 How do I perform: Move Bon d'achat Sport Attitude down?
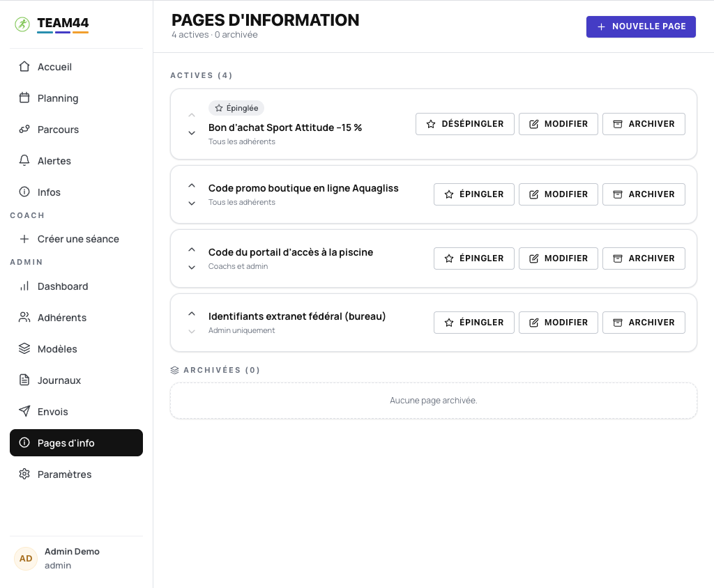pos(192,133)
